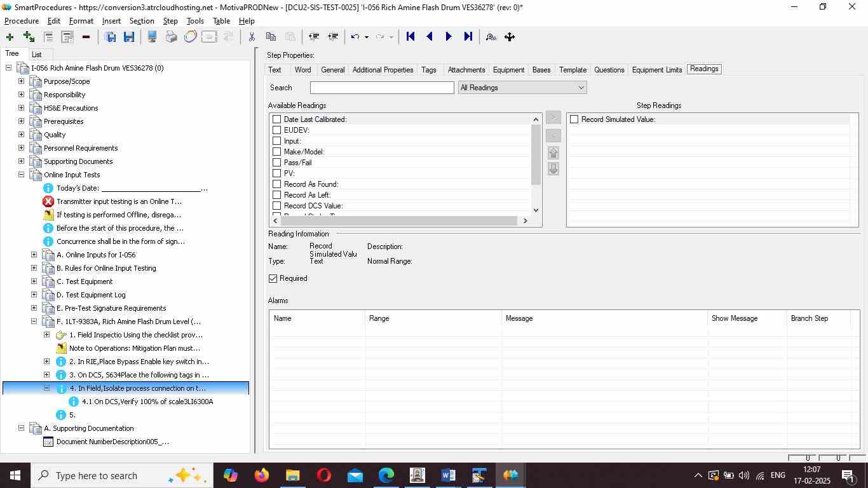Expand the Purpose/Scope tree node
Screen dimensions: 868x488
click(x=21, y=81)
